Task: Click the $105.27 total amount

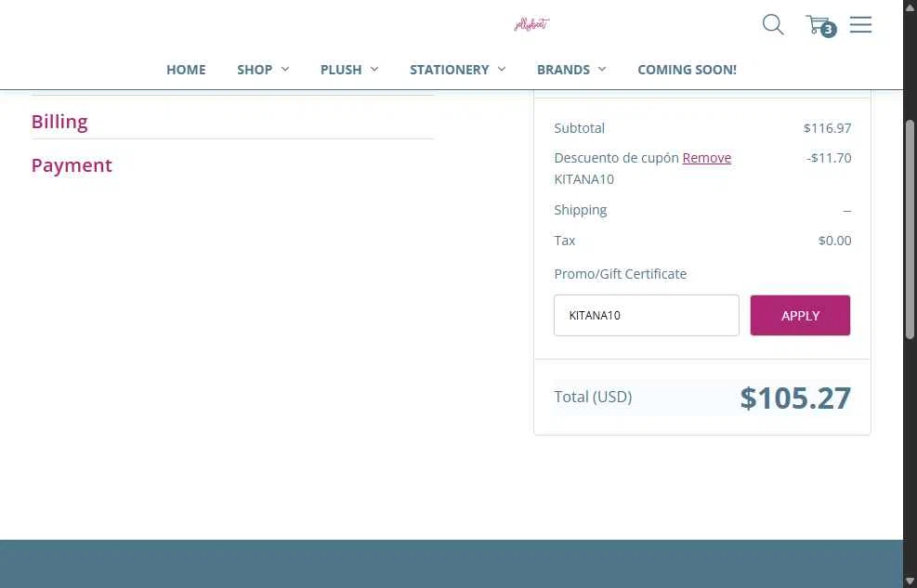Action: pyautogui.click(x=795, y=399)
